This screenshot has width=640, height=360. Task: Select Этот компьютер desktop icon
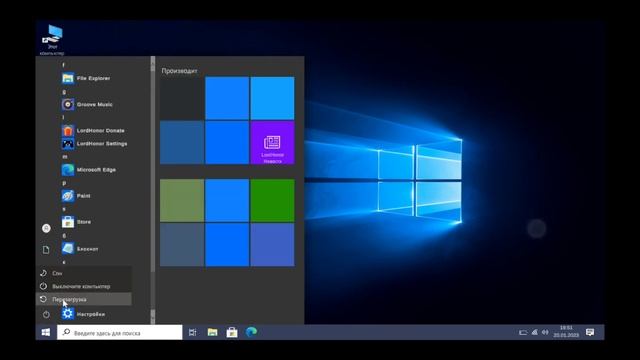52,40
